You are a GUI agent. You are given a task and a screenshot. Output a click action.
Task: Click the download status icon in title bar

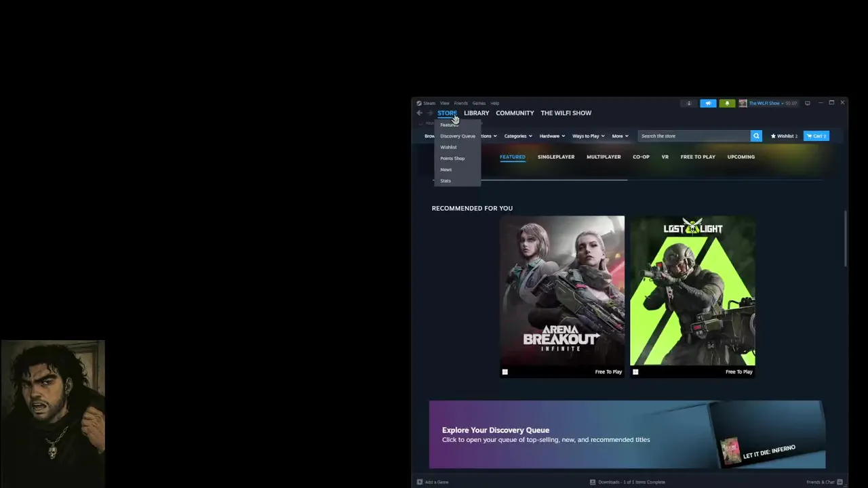pyautogui.click(x=688, y=103)
